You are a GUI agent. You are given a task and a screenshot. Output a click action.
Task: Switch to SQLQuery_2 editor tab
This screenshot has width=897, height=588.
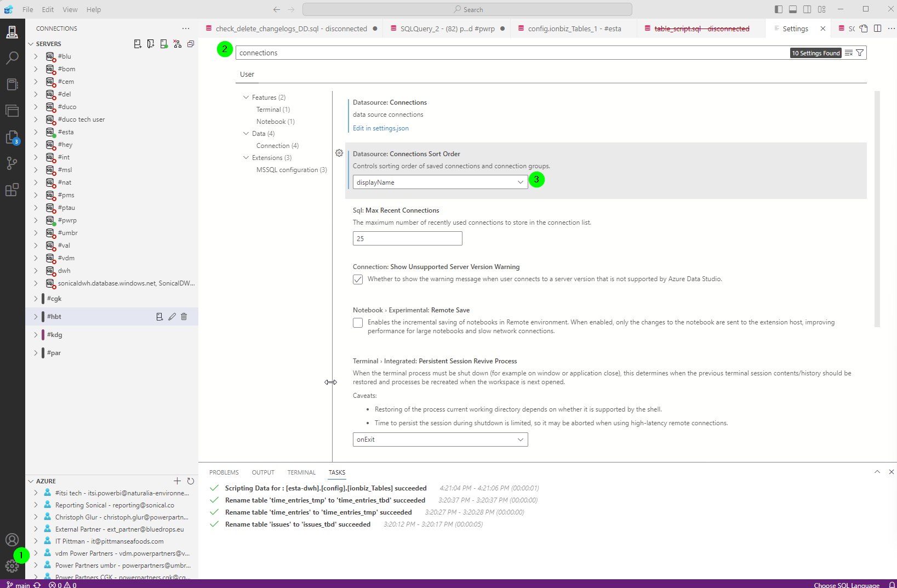pyautogui.click(x=447, y=28)
